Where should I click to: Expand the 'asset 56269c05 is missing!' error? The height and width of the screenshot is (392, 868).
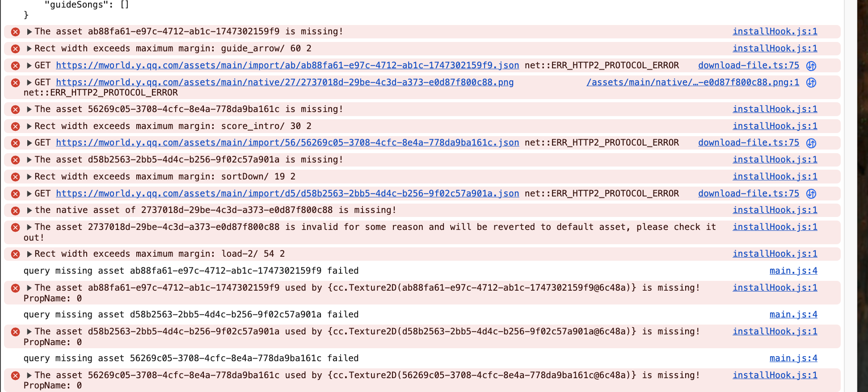[x=29, y=109]
